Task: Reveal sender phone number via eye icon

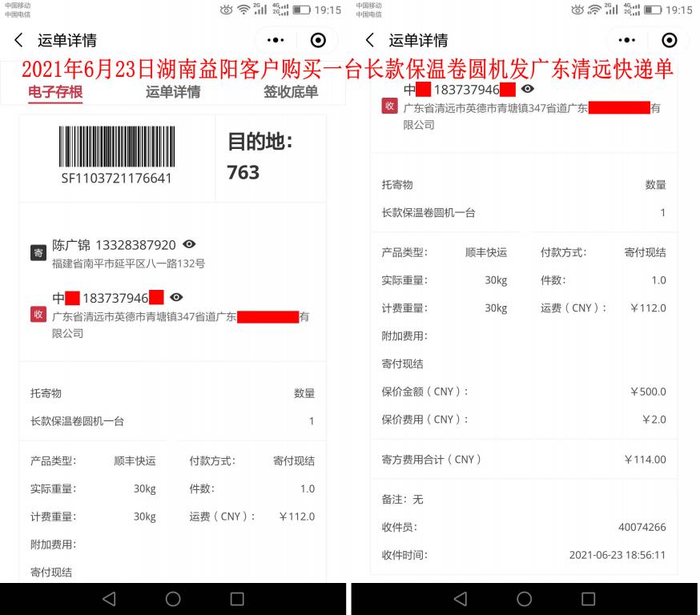Action: click(x=187, y=245)
